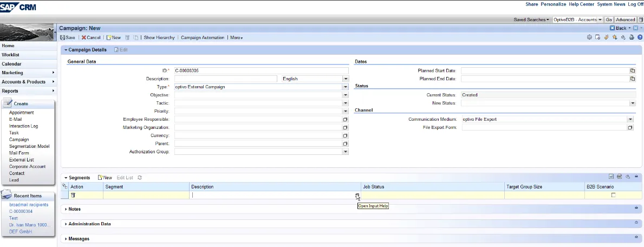Open recent item broadmail recipients

29,205
